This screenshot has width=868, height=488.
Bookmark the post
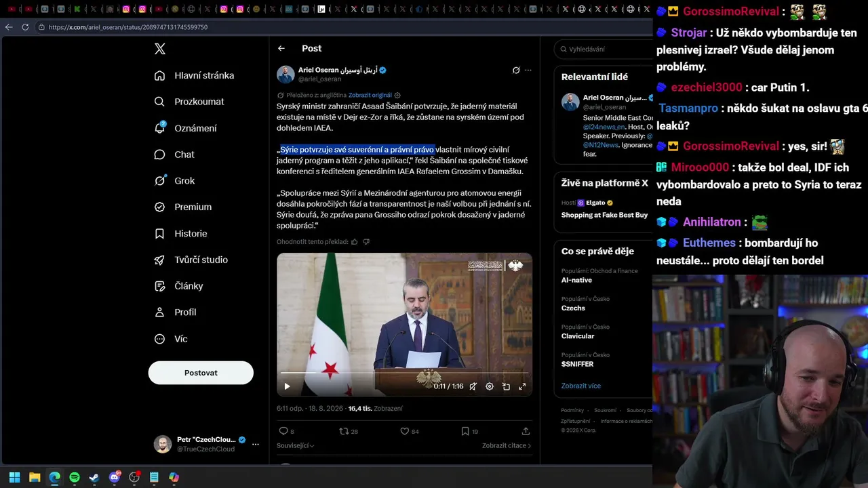[x=469, y=431]
